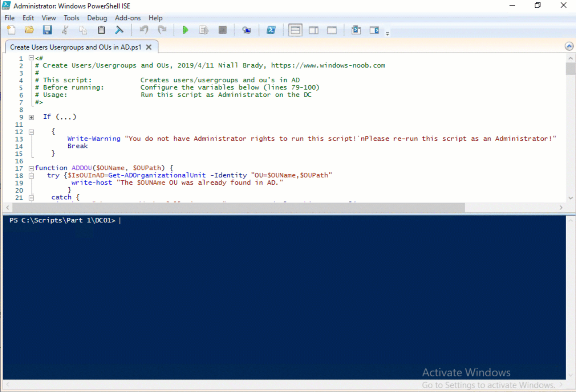Show script pane maximized layout
The height and width of the screenshot is (392, 576).
point(332,30)
